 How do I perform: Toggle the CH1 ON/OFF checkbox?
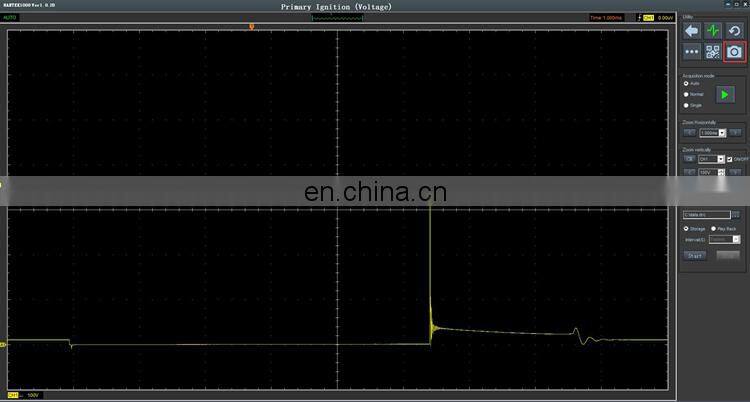click(730, 159)
